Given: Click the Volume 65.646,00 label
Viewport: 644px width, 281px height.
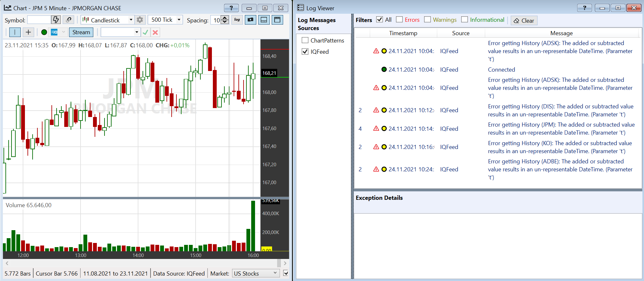Looking at the screenshot, I should tap(28, 205).
